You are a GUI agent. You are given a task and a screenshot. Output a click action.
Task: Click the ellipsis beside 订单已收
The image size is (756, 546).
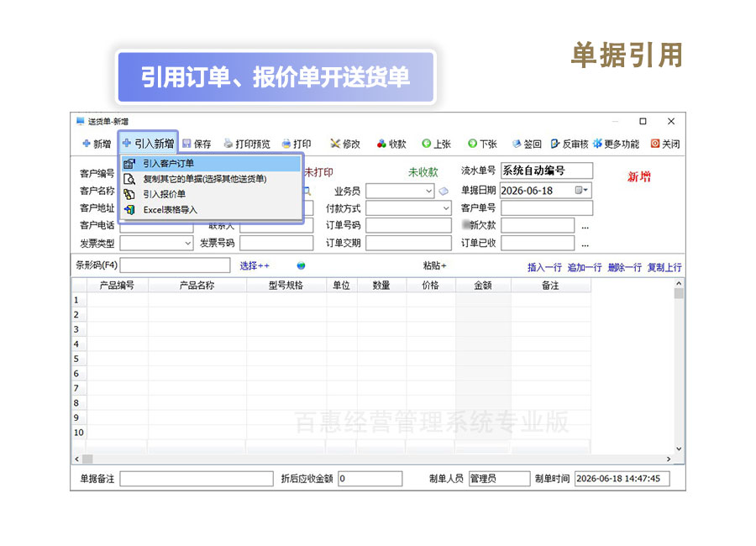coord(585,244)
